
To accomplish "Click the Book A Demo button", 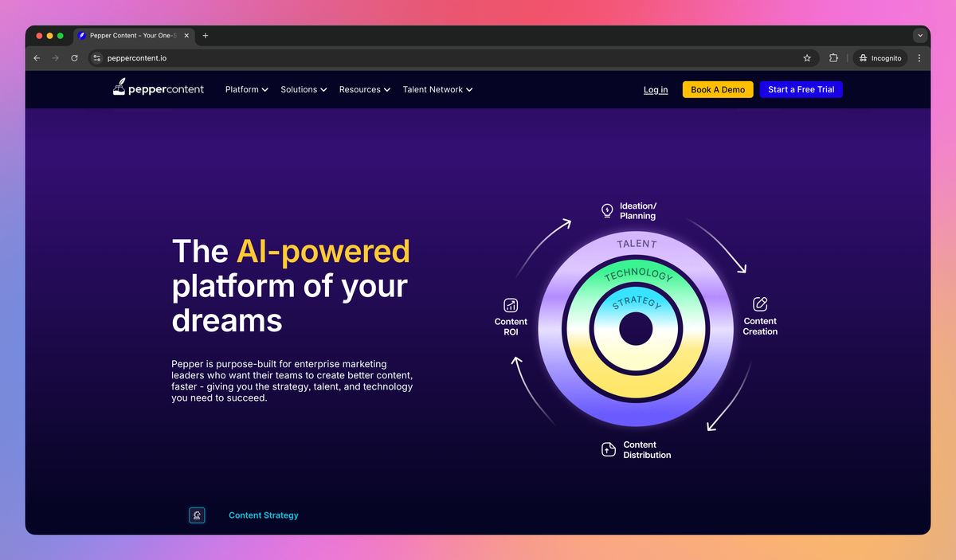I will tap(718, 89).
